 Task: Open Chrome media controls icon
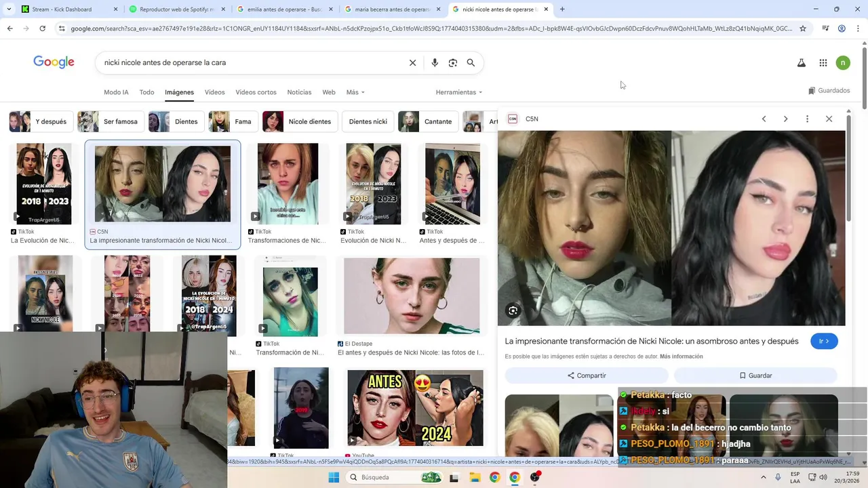(x=825, y=28)
